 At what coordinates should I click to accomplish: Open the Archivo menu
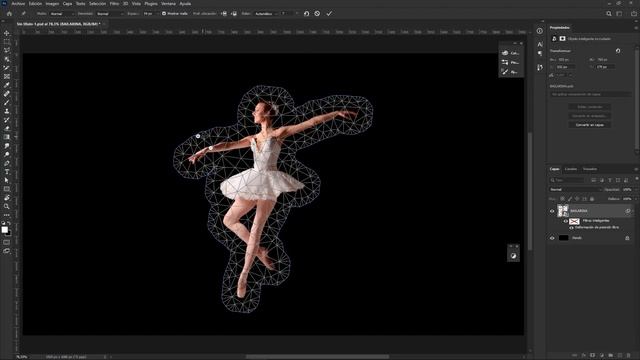click(18, 3)
